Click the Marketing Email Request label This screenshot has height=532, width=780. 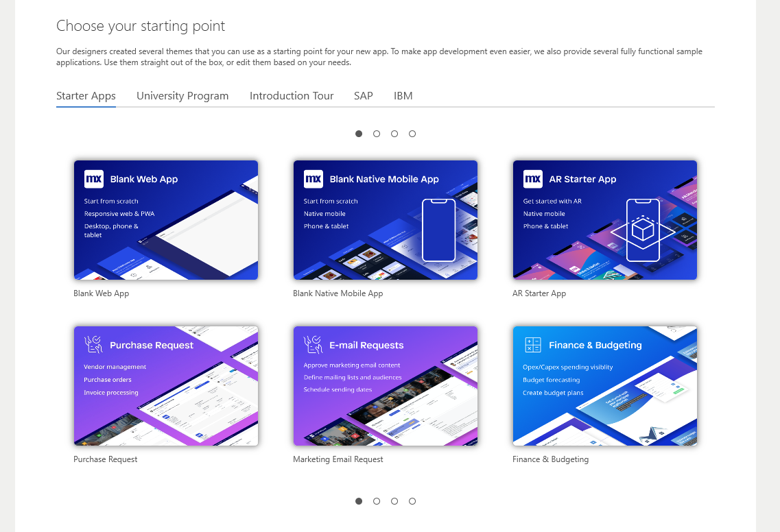coord(338,459)
